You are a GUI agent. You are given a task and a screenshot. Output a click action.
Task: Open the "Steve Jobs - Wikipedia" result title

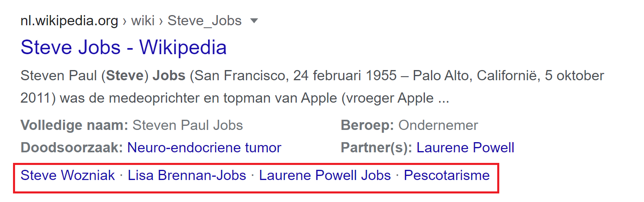tap(123, 47)
